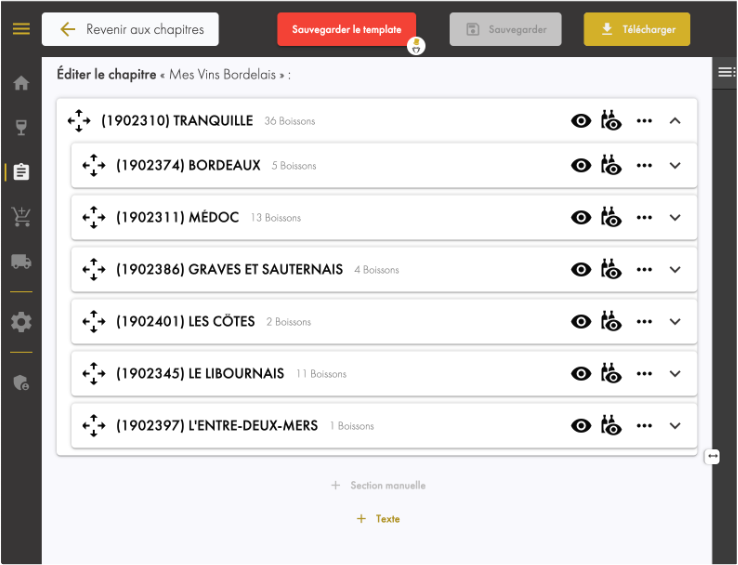Image resolution: width=738 pixels, height=565 pixels.
Task: Toggle visibility eye for GRAVES ET SAUTERNAIS
Action: (581, 270)
